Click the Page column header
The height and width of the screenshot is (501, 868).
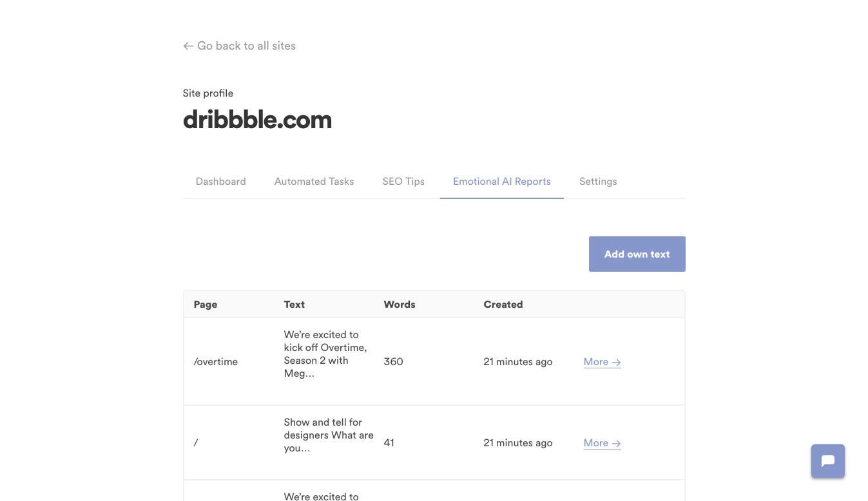pos(206,305)
